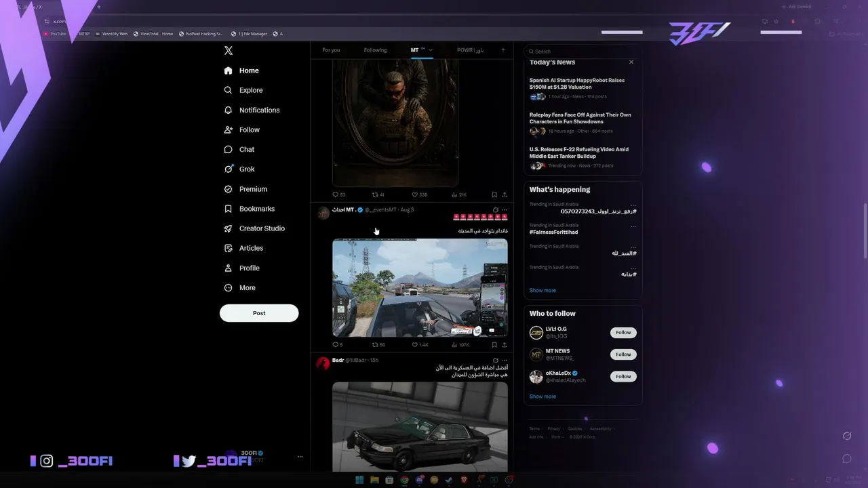Image resolution: width=868 pixels, height=488 pixels.
Task: Open more options on MT events post
Action: (x=505, y=210)
